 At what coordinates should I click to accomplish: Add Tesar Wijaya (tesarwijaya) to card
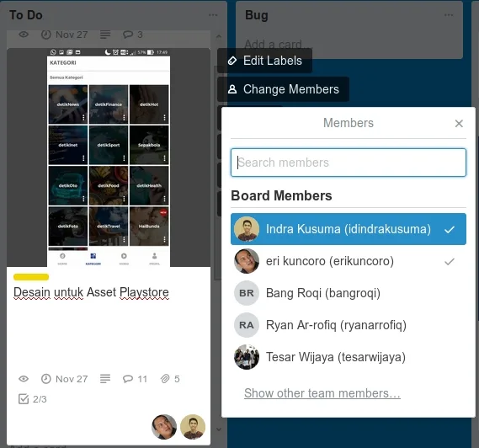(x=349, y=357)
